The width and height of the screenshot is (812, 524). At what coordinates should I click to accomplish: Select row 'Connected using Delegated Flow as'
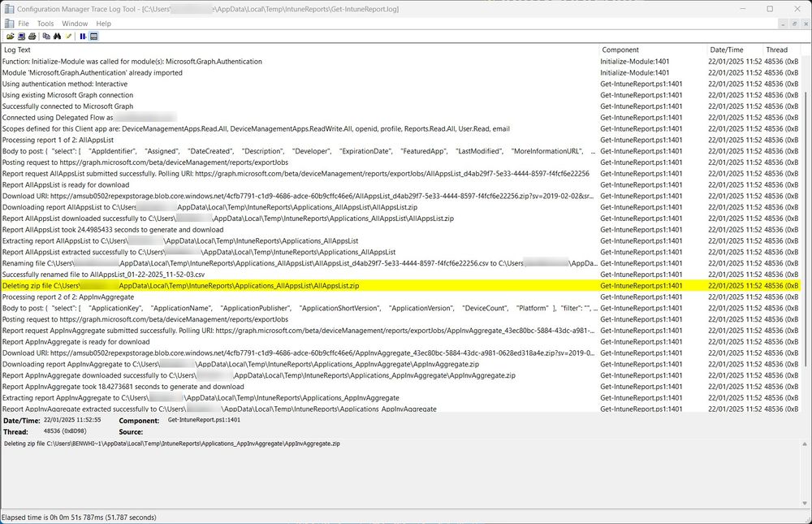click(x=401, y=118)
